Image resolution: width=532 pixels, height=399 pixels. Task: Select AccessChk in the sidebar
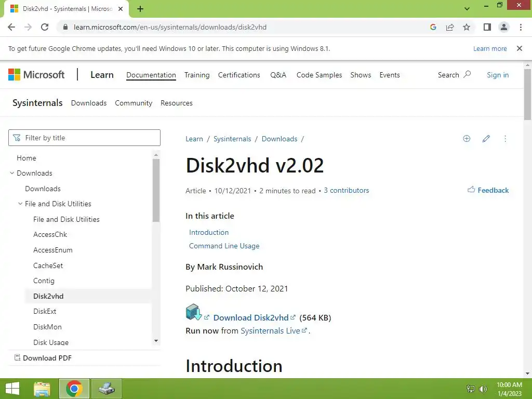(x=50, y=234)
